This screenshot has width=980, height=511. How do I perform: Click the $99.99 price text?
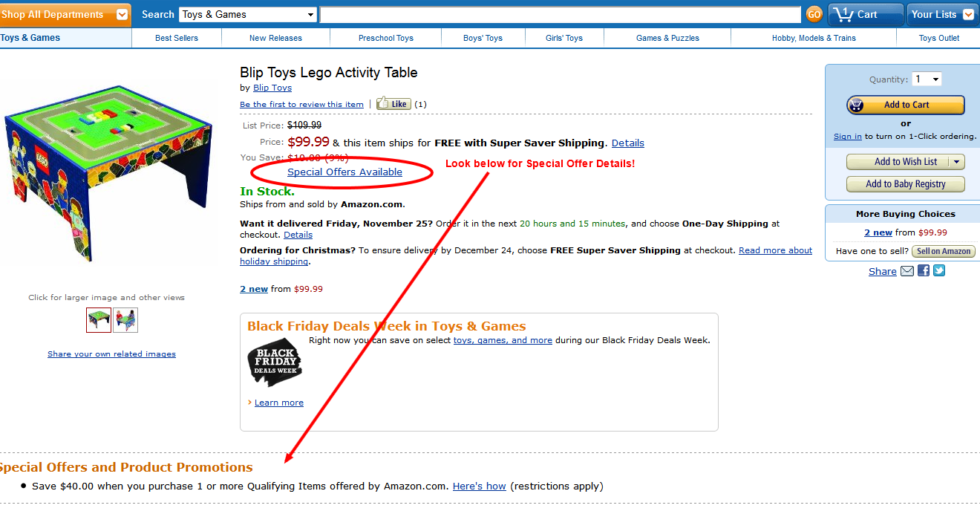coord(308,141)
